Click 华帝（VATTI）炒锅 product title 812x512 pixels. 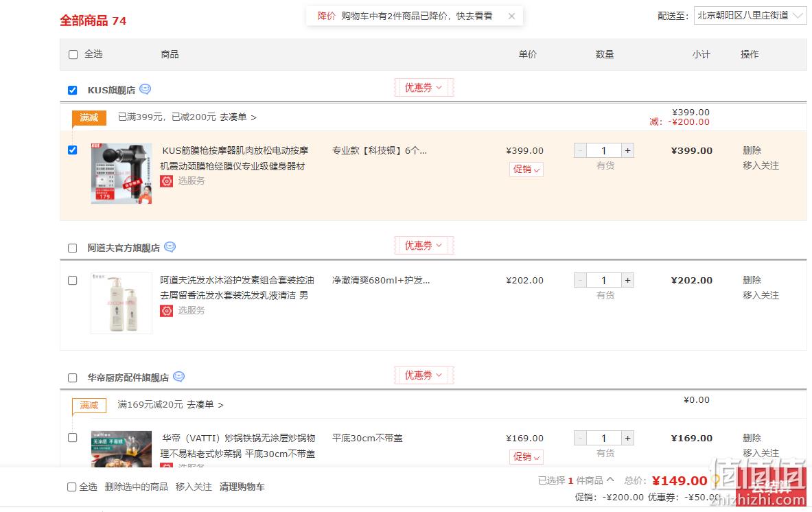(237, 445)
